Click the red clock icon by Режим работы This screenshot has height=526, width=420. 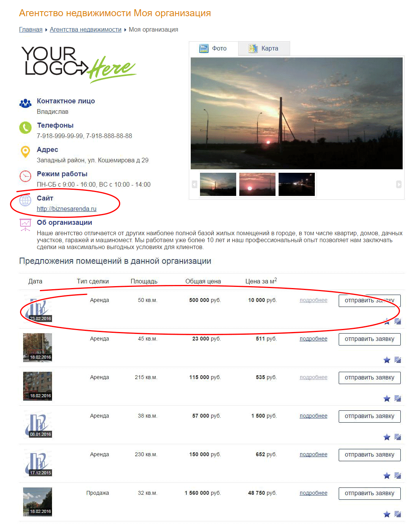click(x=25, y=176)
